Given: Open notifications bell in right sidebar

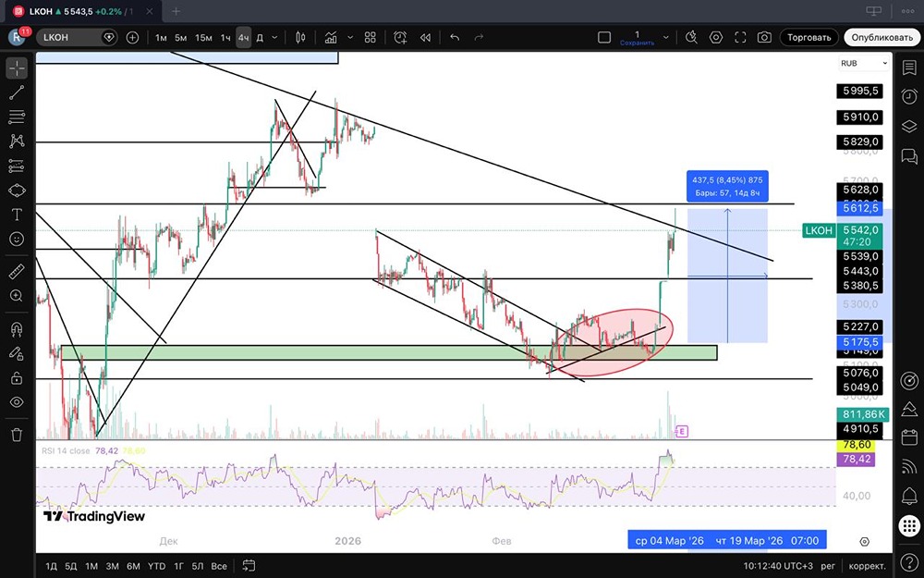Looking at the screenshot, I should click(x=909, y=496).
